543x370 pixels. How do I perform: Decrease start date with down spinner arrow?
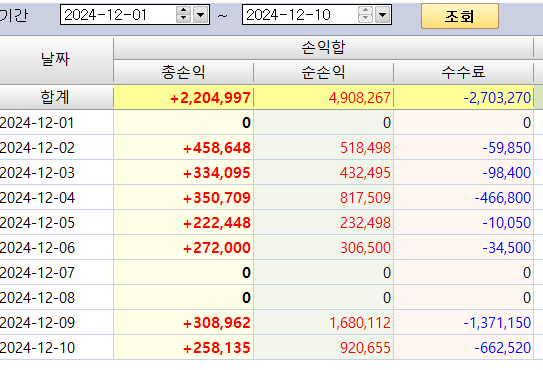[x=184, y=19]
